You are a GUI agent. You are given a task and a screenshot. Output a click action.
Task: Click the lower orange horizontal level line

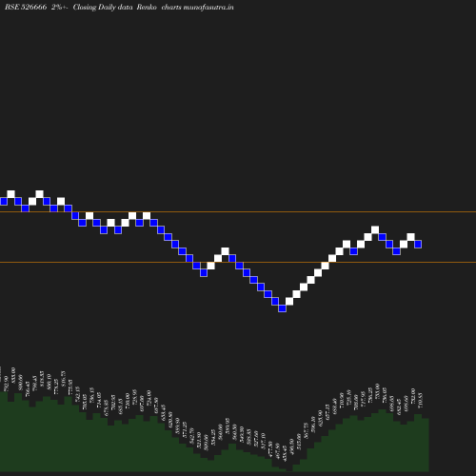(x=238, y=262)
